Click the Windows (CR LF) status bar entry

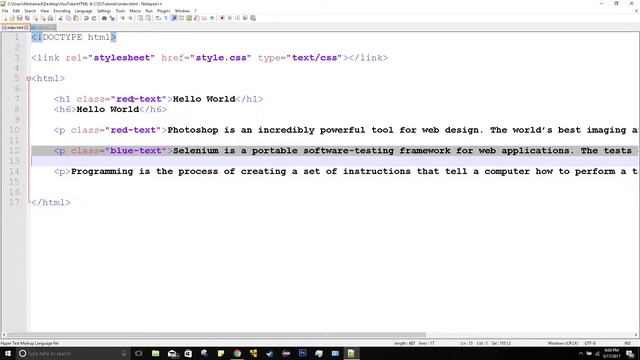[562, 343]
